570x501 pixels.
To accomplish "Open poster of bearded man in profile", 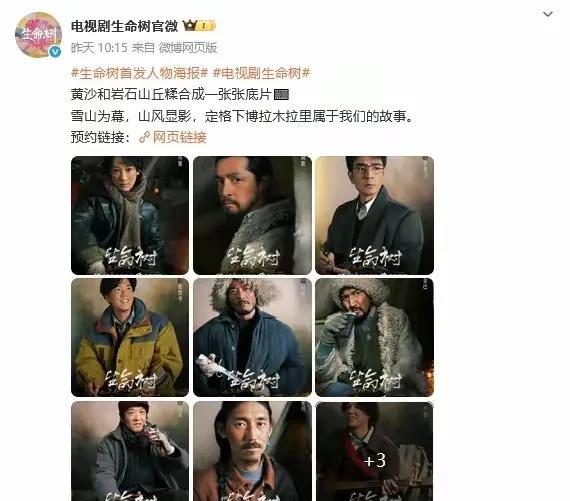I will 252,215.
